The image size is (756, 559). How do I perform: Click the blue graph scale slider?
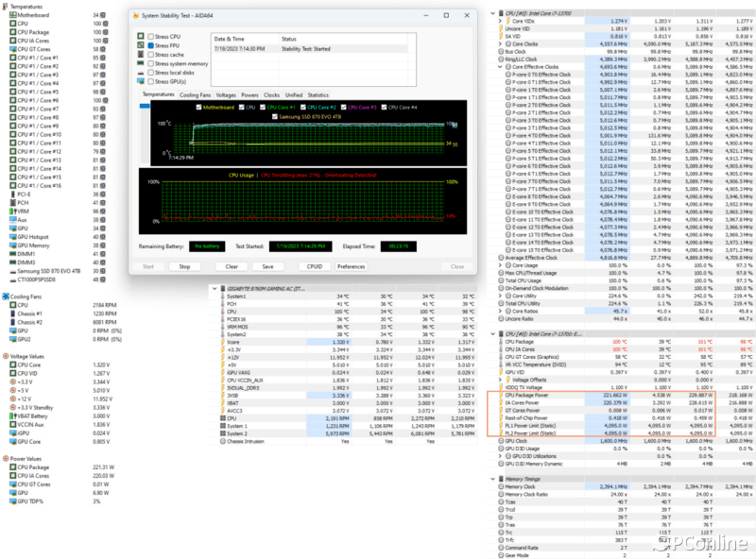[x=145, y=106]
